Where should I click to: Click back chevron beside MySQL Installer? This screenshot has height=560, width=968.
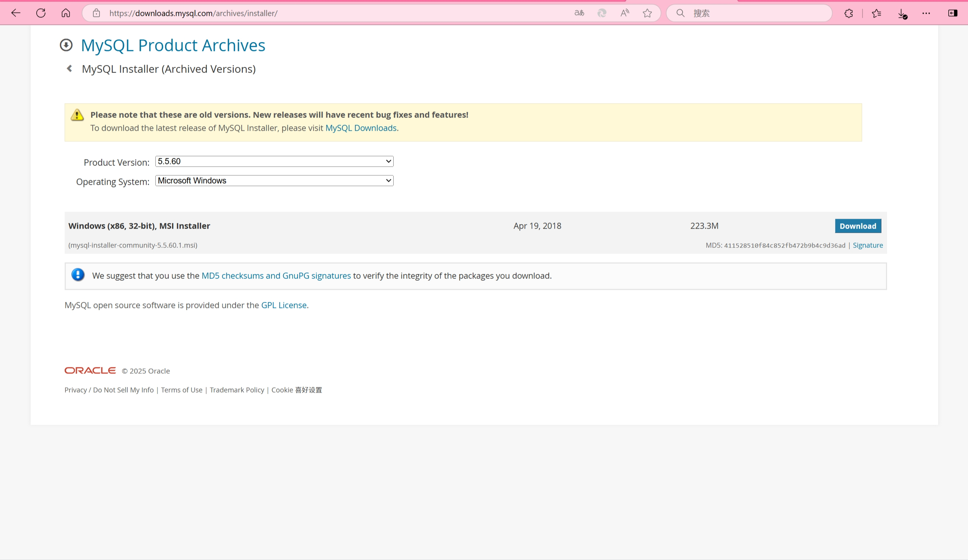click(70, 68)
